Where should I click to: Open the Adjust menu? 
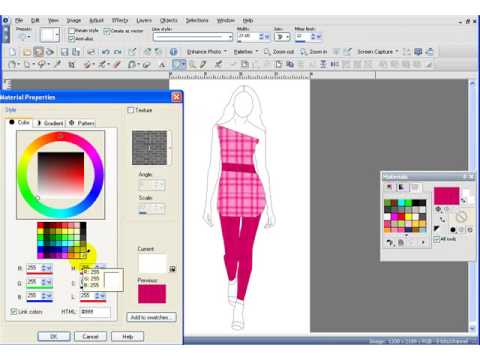(96, 20)
